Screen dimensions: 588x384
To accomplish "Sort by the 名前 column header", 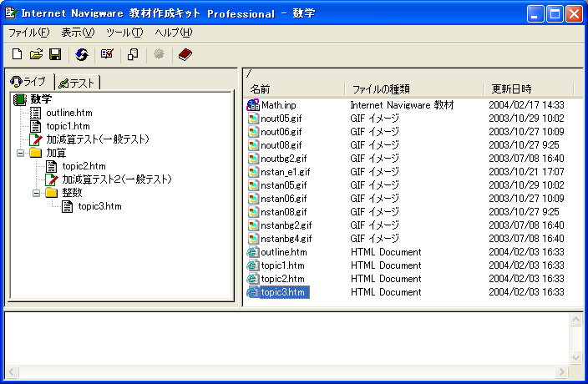I will (294, 89).
